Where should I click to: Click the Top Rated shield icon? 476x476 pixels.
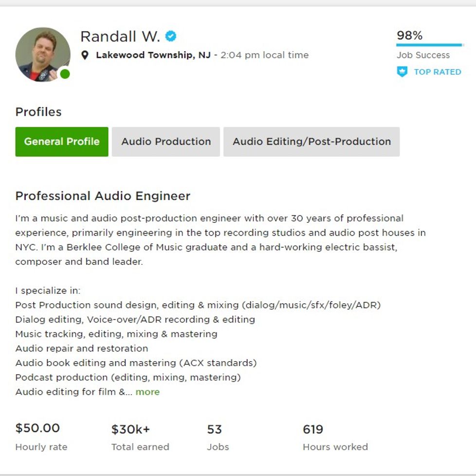[402, 72]
